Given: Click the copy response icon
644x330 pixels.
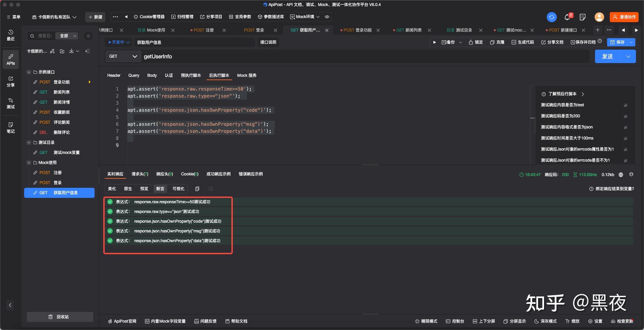Looking at the screenshot, I should [x=197, y=189].
